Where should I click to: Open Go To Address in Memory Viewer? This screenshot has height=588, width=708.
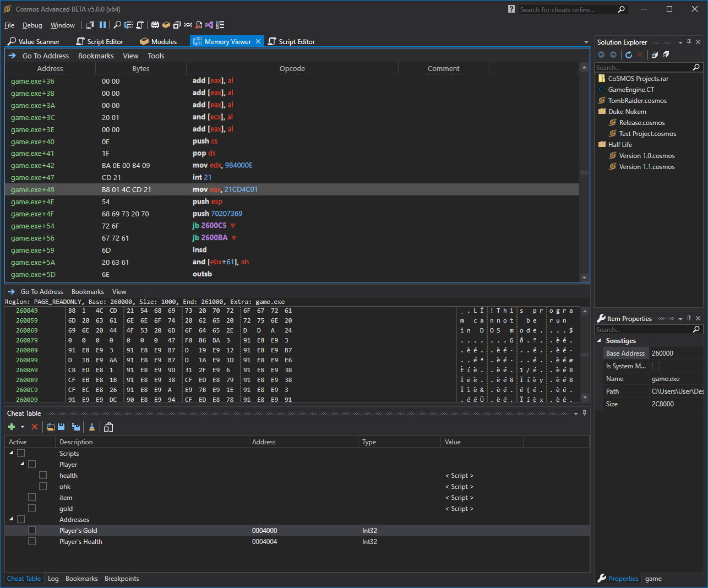tap(44, 56)
